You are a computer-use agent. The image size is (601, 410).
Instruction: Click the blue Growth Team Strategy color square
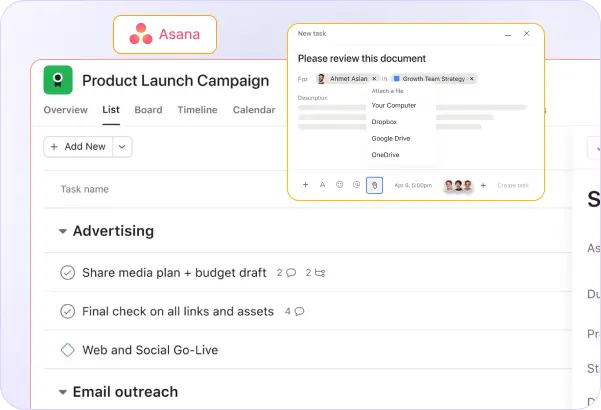[397, 79]
